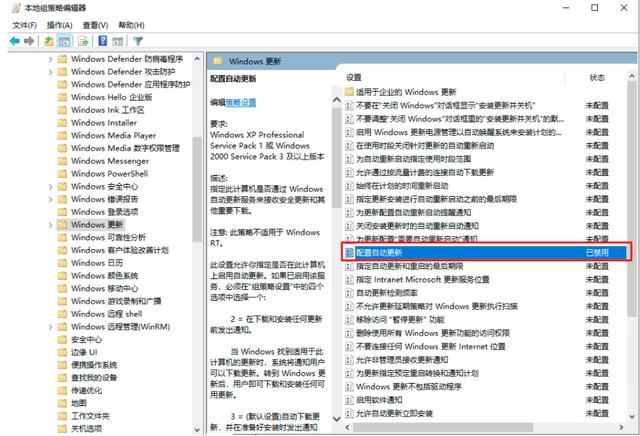This screenshot has width=640, height=436.
Task: Expand Windows 安全中心 tree node
Action: [x=51, y=187]
